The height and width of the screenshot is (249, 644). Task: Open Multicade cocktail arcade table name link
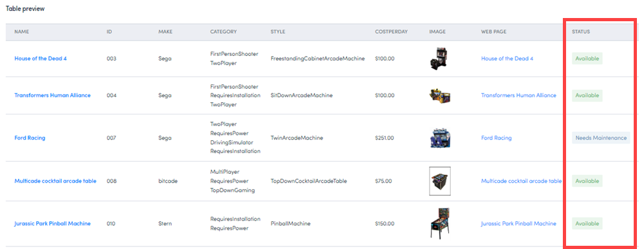[55, 181]
